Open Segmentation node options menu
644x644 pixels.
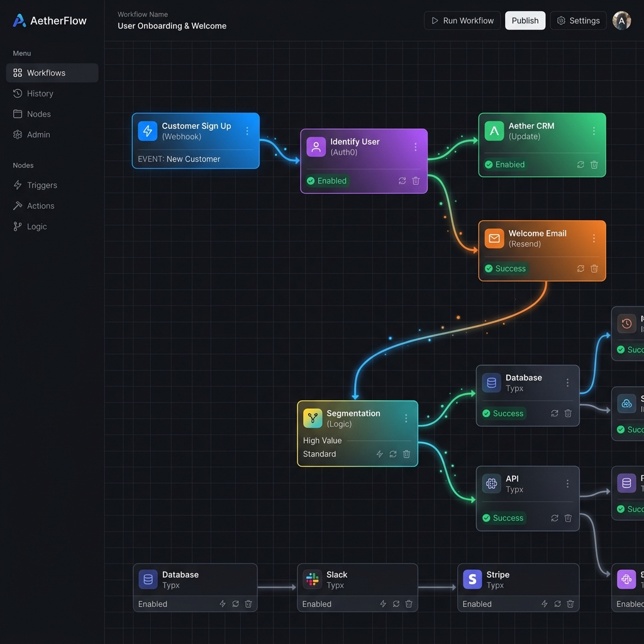point(406,418)
